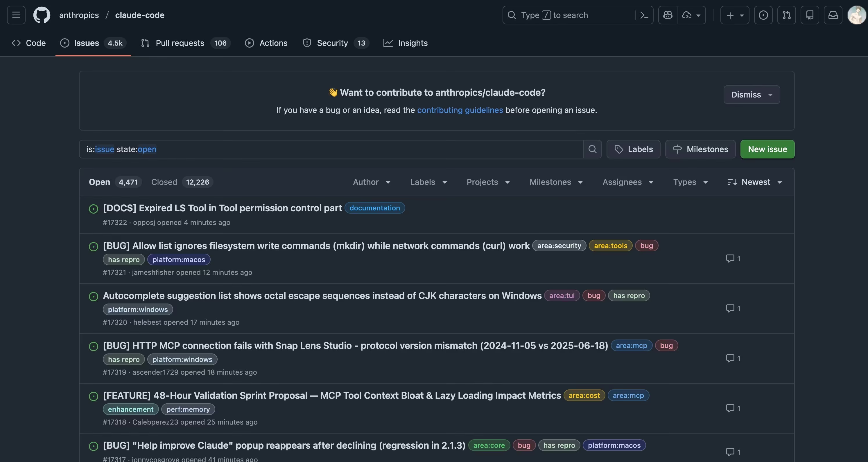Image resolution: width=868 pixels, height=462 pixels.
Task: Click the open-status icon of issue #17321
Action: [x=93, y=246]
